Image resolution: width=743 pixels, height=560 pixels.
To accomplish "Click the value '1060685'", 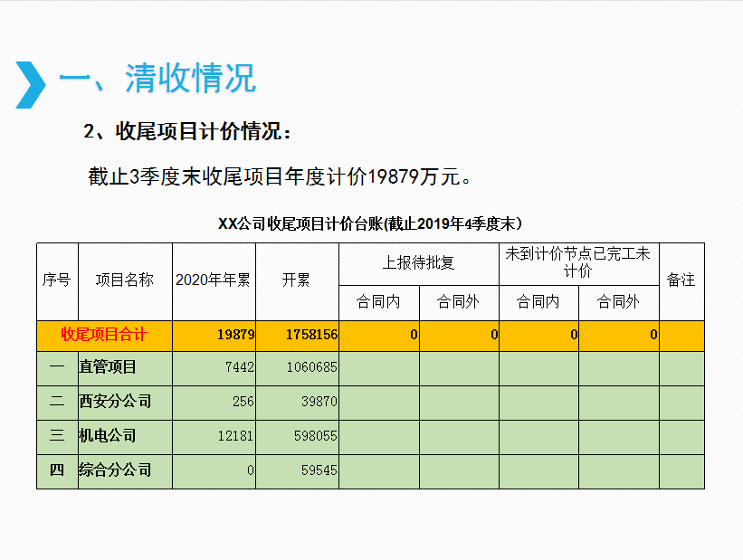I will (x=312, y=367).
